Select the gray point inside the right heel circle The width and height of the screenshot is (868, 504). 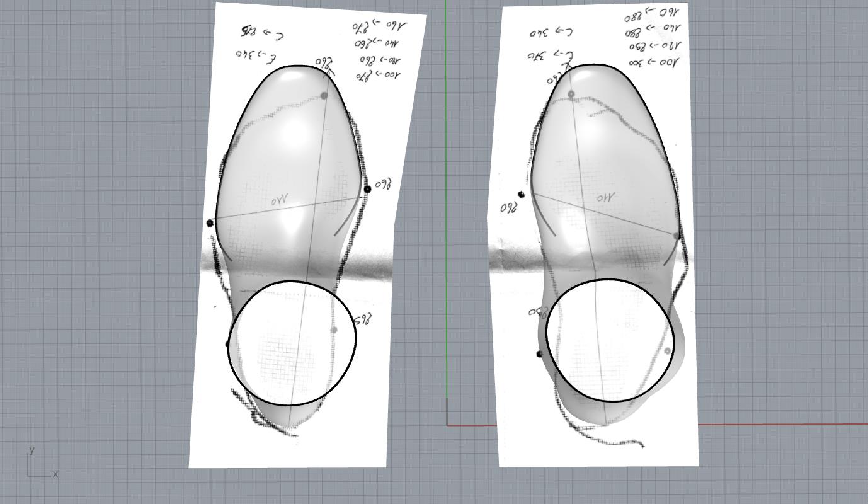pyautogui.click(x=668, y=351)
